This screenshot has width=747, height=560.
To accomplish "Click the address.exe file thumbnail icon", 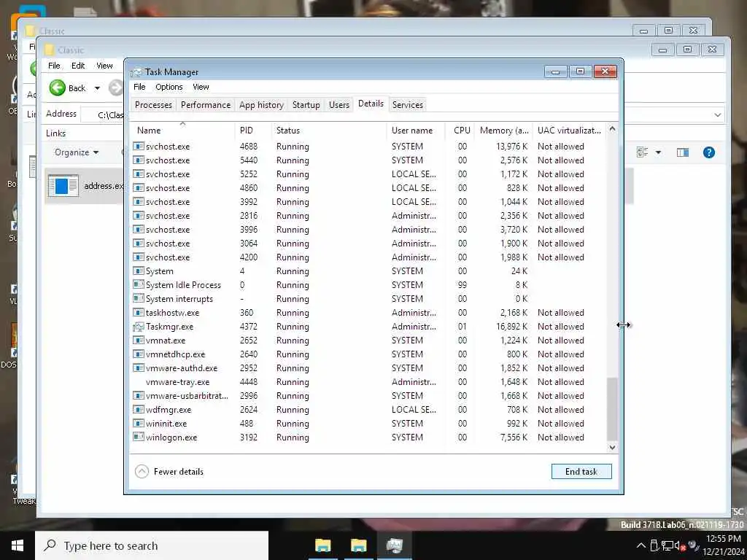I will (x=63, y=186).
